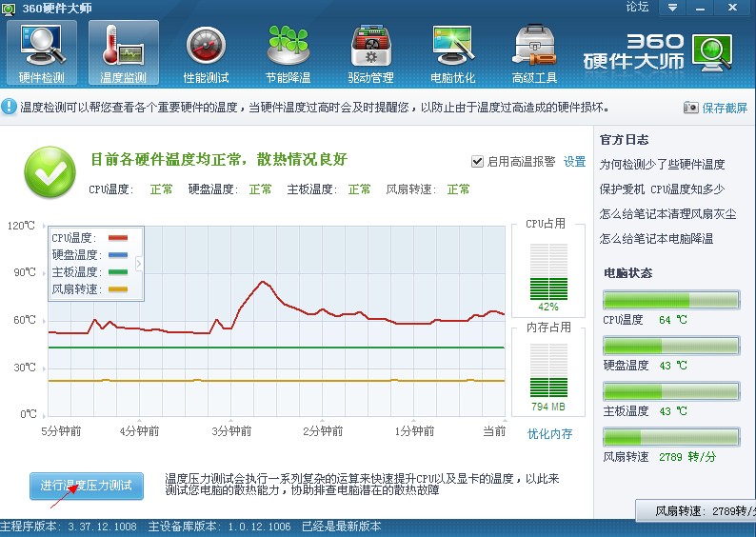Click the green 主板温度 legend swatch

(118, 272)
